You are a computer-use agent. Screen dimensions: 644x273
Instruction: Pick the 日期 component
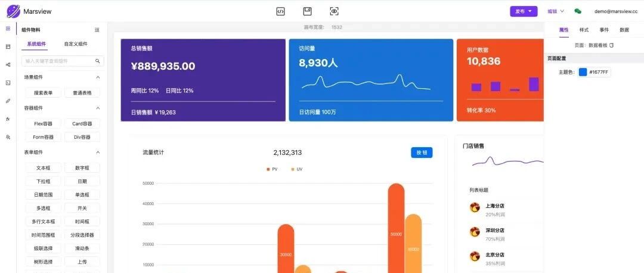coord(82,181)
